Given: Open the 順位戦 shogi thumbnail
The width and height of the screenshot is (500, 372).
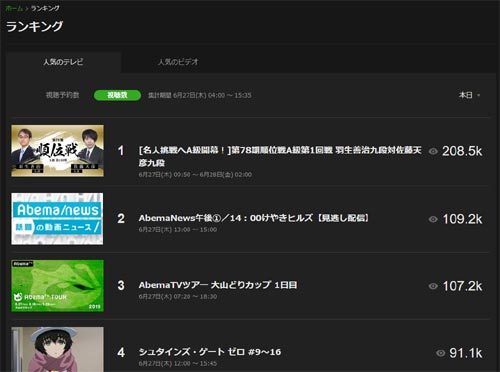Looking at the screenshot, I should pos(57,151).
